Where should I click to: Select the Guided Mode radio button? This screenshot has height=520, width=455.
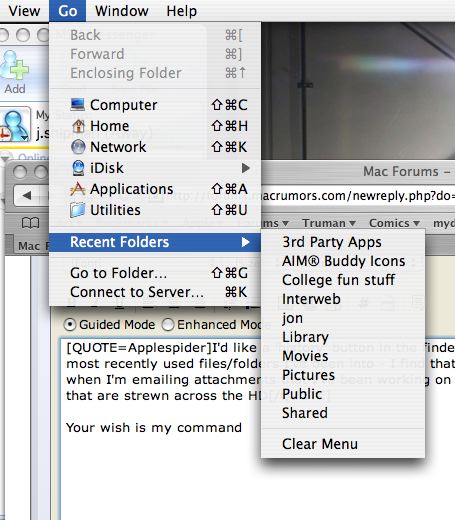coord(70,325)
